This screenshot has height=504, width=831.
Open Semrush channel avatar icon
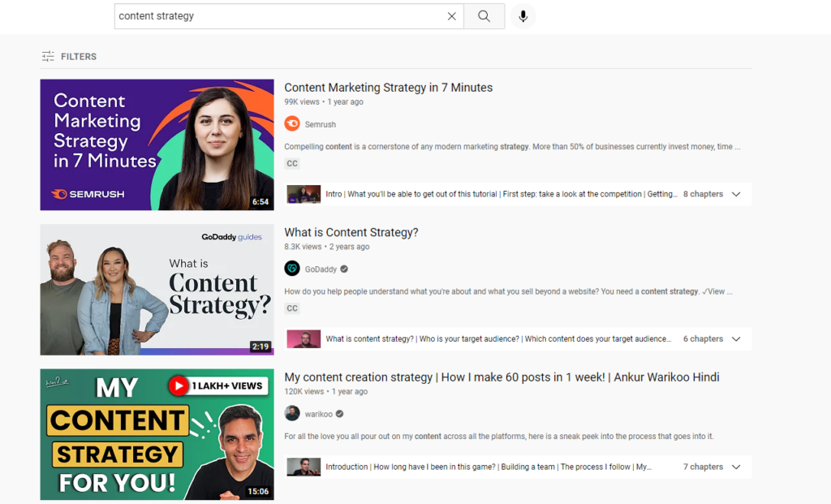[292, 124]
